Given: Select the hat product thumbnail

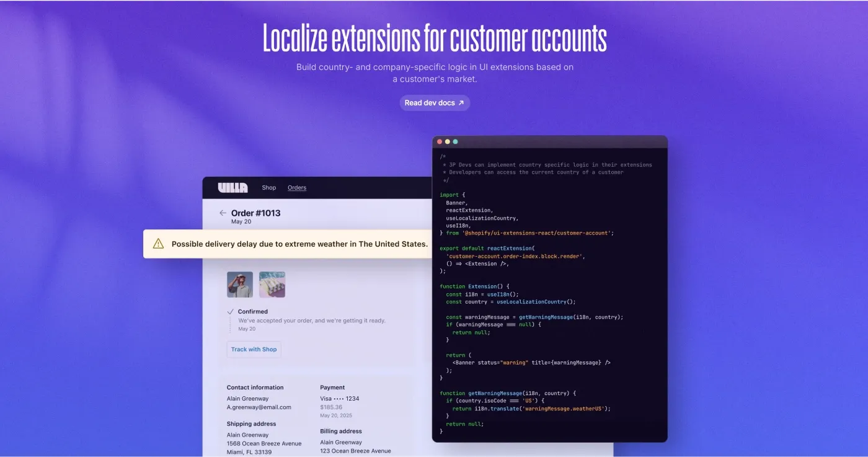Looking at the screenshot, I should tap(240, 284).
